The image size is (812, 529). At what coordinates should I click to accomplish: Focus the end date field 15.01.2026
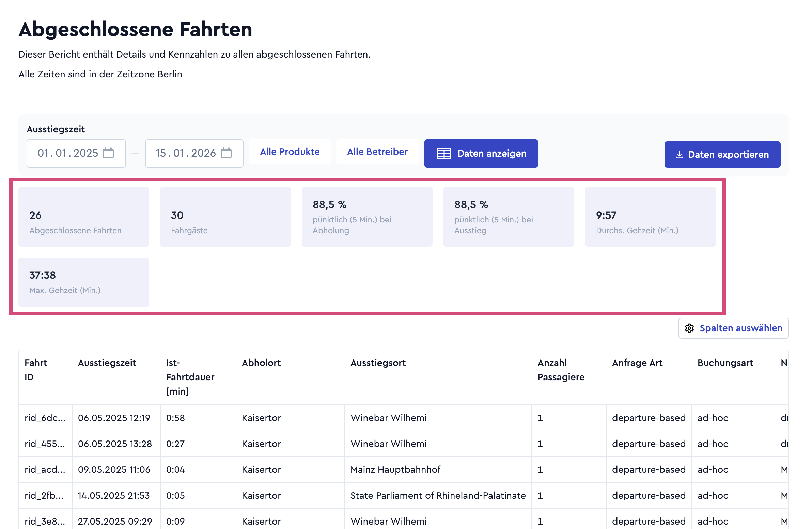coord(194,154)
